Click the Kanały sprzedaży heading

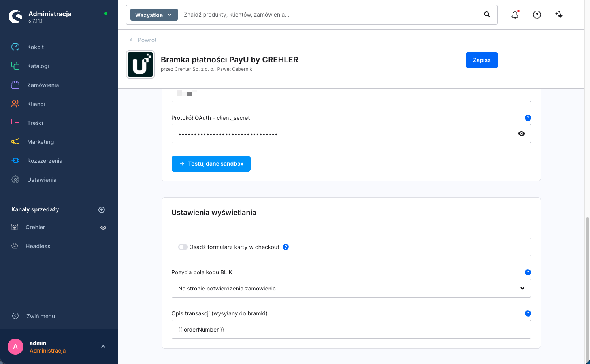tap(35, 209)
